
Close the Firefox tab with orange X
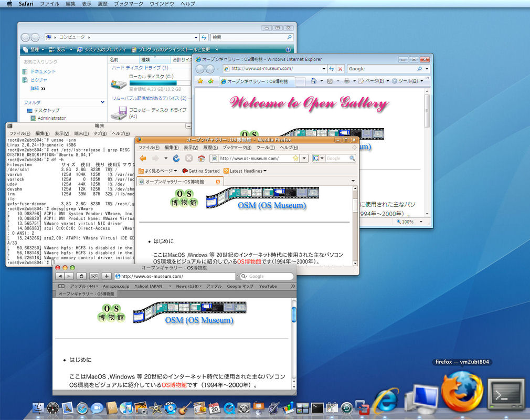pyautogui.click(x=218, y=182)
